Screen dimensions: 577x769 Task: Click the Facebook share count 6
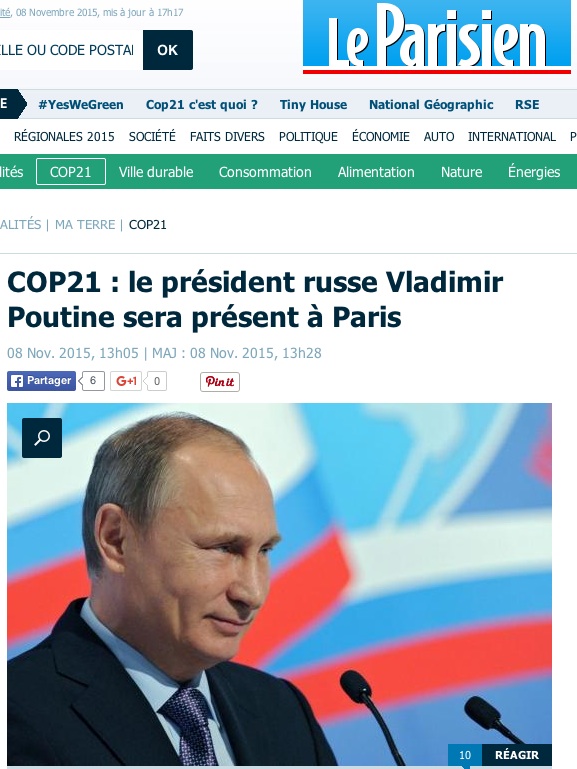point(93,381)
